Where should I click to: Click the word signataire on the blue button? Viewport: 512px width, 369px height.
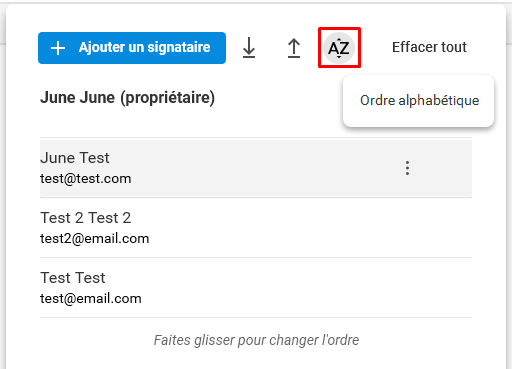179,47
